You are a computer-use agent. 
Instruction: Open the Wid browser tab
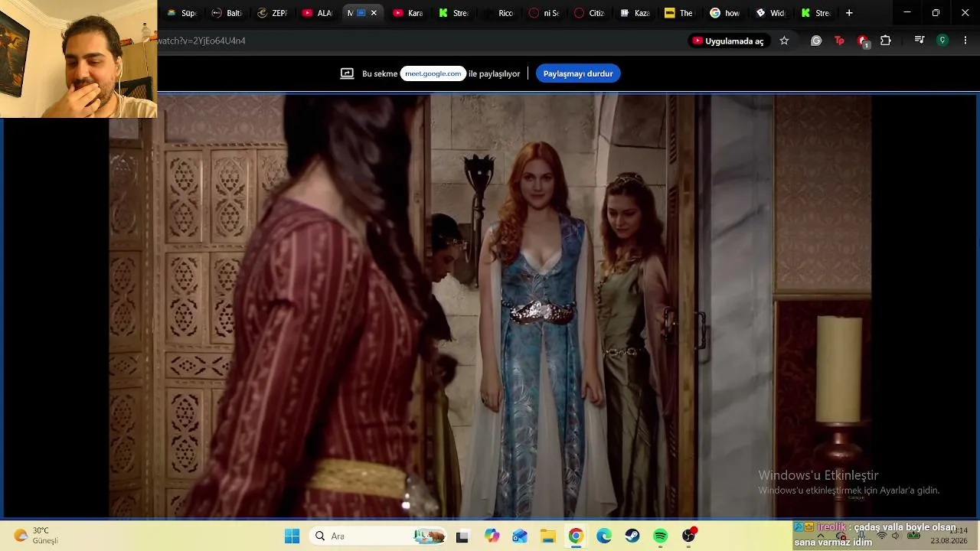770,13
